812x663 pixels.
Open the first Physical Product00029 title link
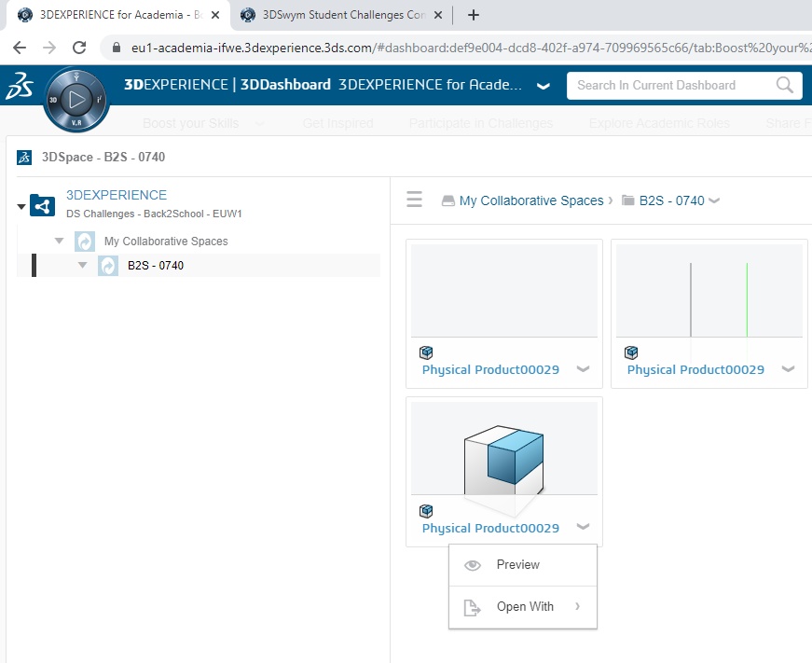click(x=490, y=370)
